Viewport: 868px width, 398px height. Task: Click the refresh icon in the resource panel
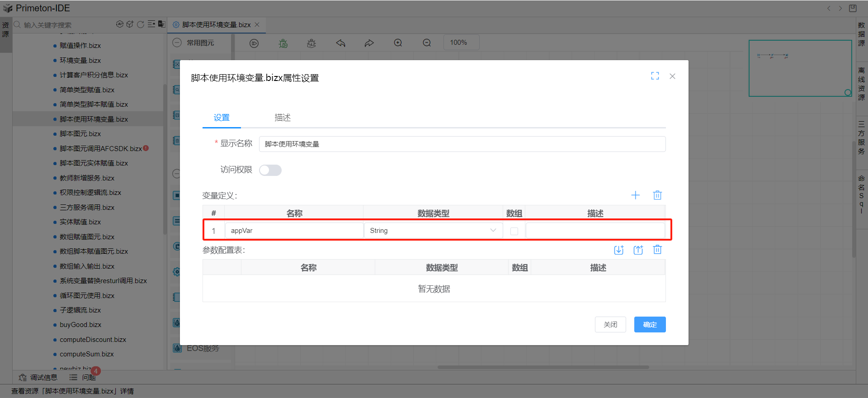141,24
